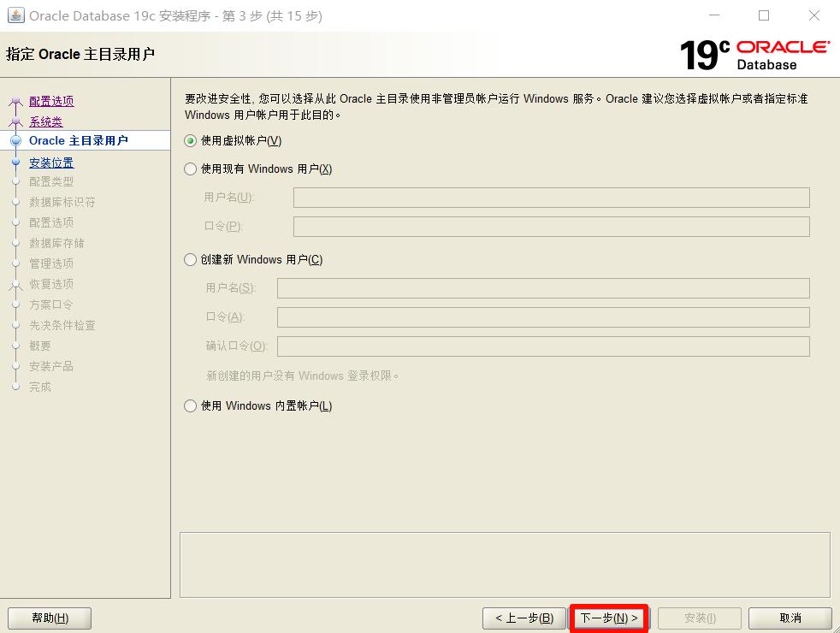Viewport: 840px width, 633px height.
Task: Click the 配置类型 step label
Action: (51, 182)
